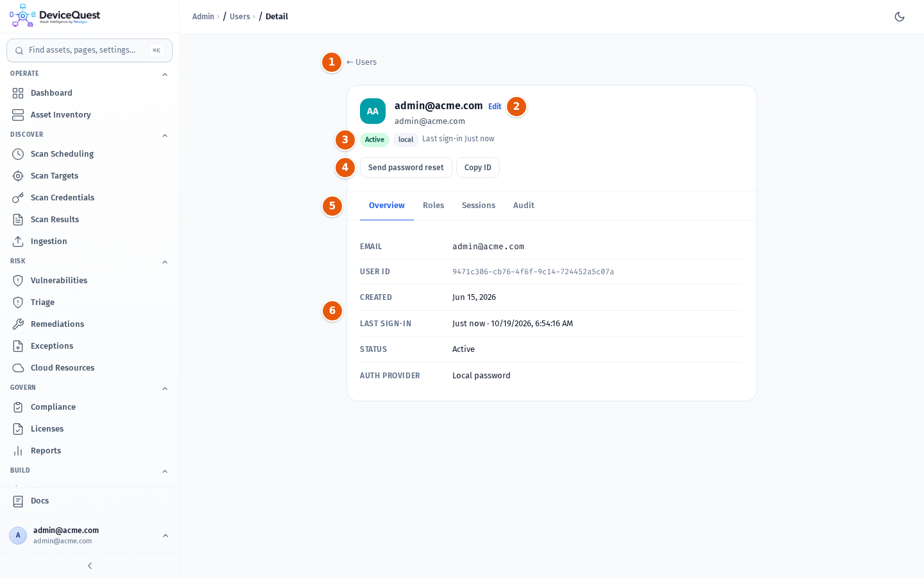Open the Audit tab

tap(524, 206)
